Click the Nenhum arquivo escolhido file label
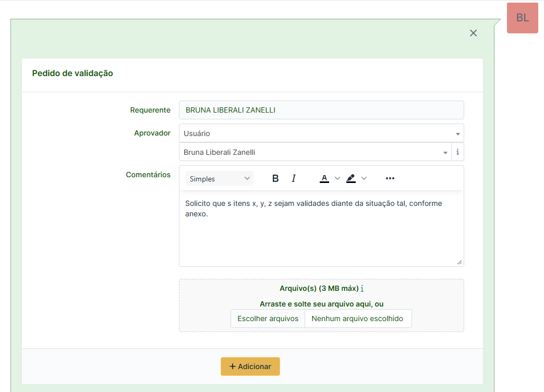 tap(357, 318)
